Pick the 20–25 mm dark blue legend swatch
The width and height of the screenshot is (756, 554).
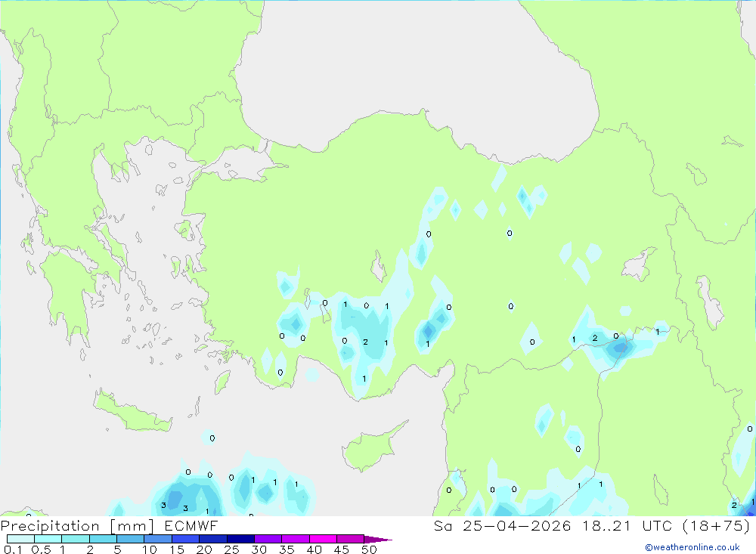click(213, 539)
